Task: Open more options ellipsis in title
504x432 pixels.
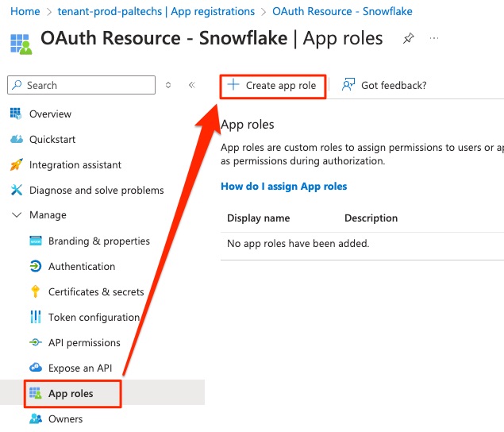Action: (433, 38)
